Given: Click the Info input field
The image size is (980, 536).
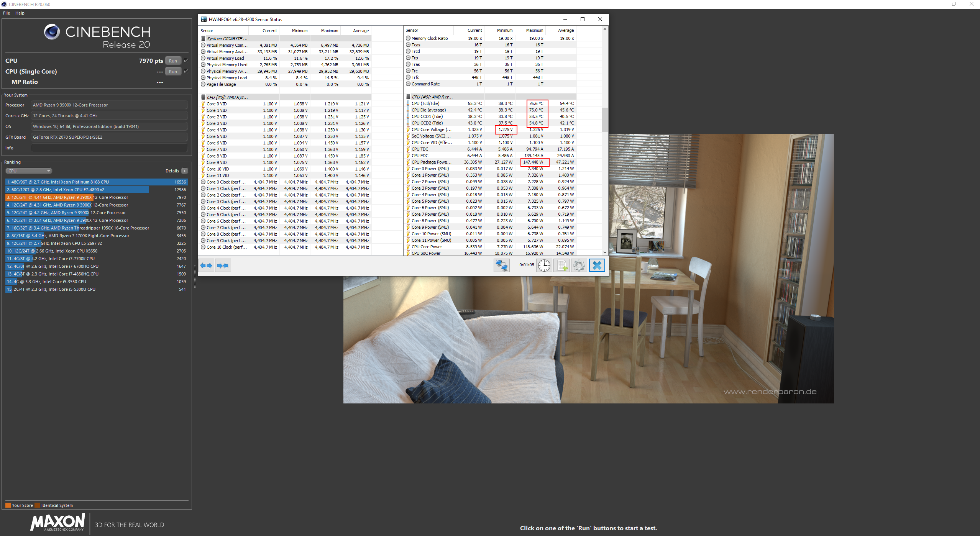Looking at the screenshot, I should click(109, 148).
